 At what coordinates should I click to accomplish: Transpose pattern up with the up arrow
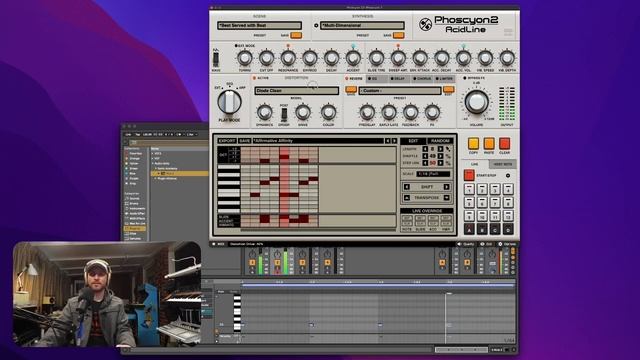pos(407,198)
